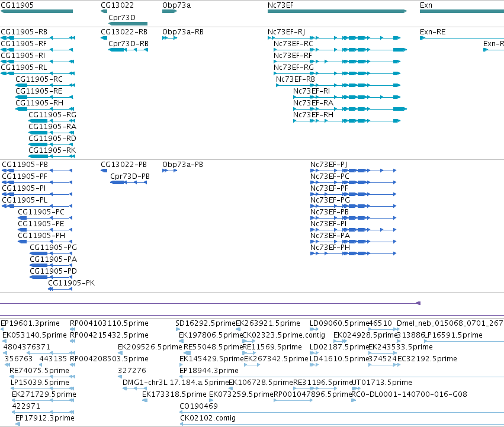This screenshot has width=504, height=427.
Task: Select transcript CG11905-RC
Action: pyautogui.click(x=46, y=85)
